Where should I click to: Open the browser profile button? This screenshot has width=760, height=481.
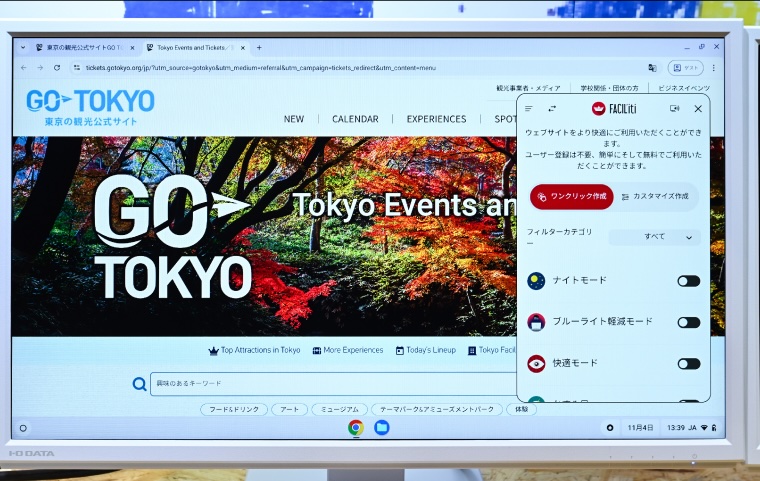[x=685, y=68]
